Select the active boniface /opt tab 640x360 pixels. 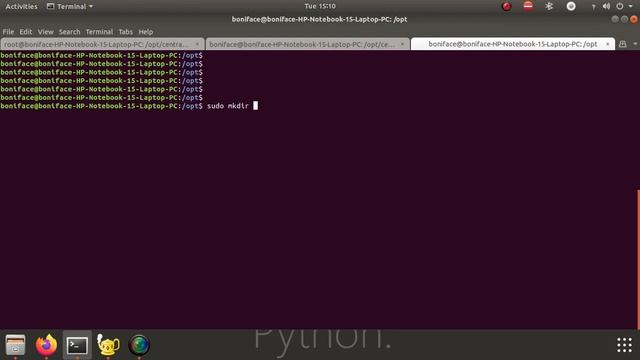[513, 44]
